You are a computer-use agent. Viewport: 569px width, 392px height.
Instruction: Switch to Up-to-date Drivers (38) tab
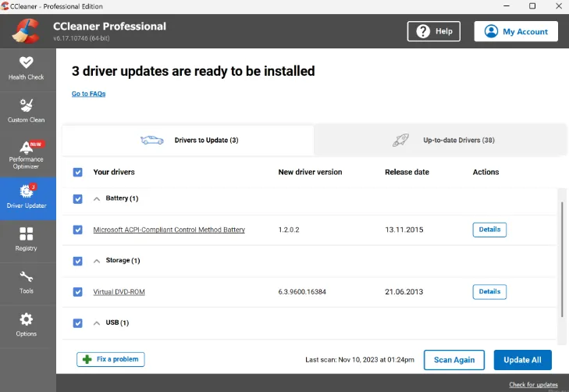pos(440,141)
